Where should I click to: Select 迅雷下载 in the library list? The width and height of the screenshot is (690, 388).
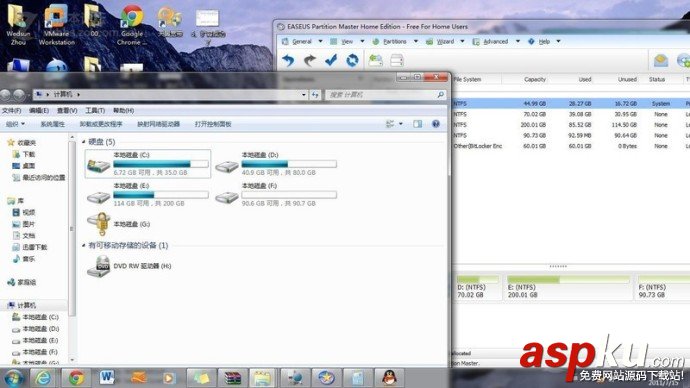30,247
